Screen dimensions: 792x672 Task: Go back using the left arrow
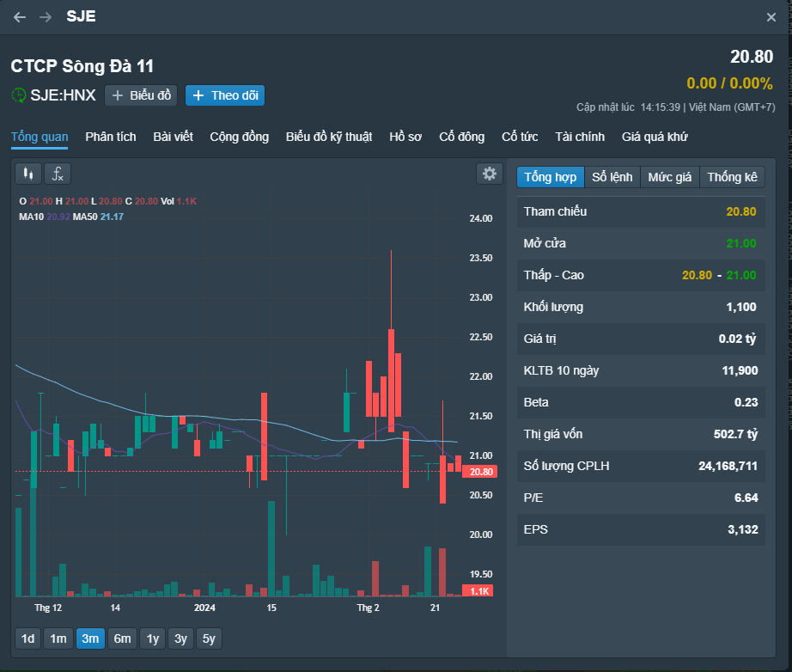pos(20,17)
